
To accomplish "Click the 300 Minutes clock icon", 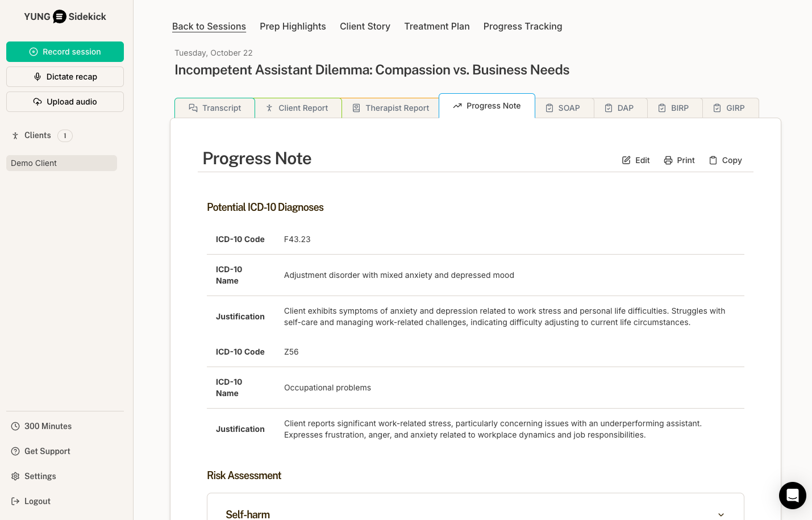I will (15, 426).
